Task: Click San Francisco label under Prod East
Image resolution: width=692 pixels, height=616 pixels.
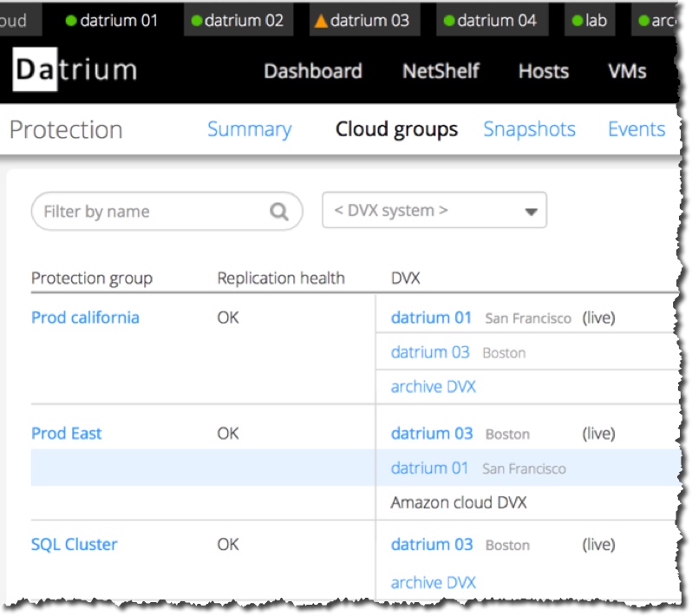Action: click(524, 469)
